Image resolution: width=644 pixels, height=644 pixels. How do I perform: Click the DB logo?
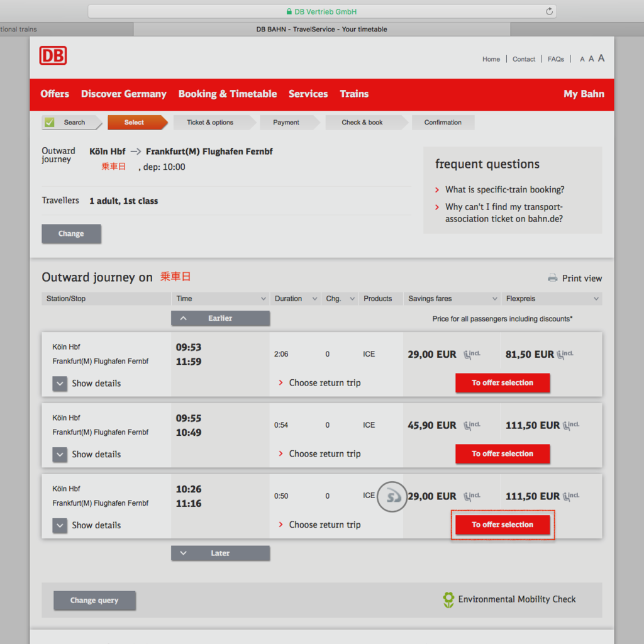53,55
